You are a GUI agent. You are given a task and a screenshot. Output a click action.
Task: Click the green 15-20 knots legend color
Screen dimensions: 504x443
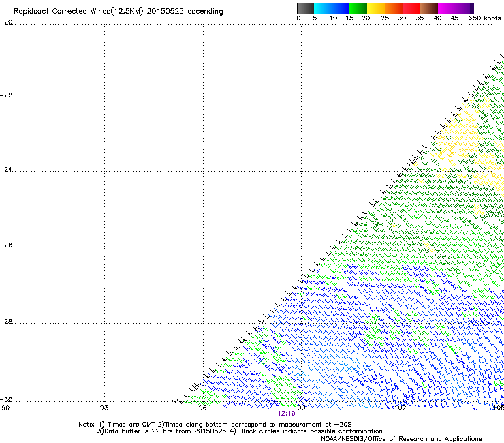click(x=358, y=8)
